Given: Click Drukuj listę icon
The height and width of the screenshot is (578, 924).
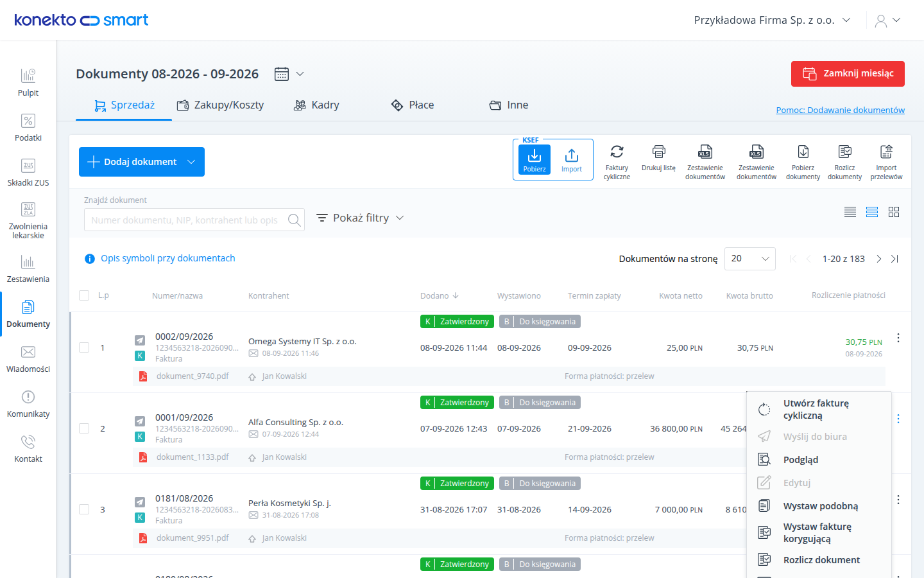Looking at the screenshot, I should 658,158.
